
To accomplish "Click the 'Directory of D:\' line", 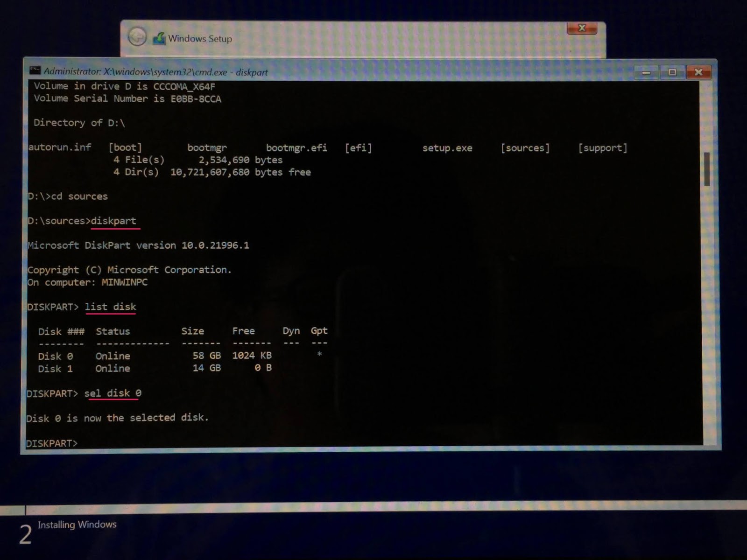I will point(79,123).
